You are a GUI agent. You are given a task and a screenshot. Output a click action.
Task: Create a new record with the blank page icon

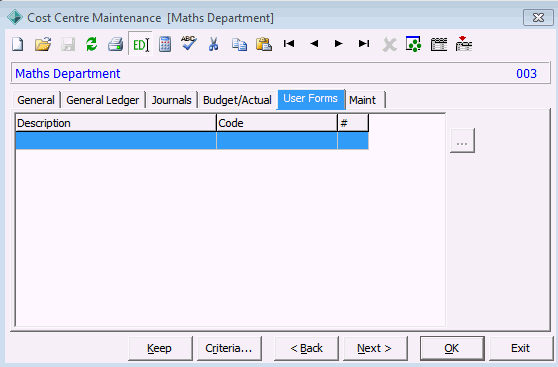[18, 44]
